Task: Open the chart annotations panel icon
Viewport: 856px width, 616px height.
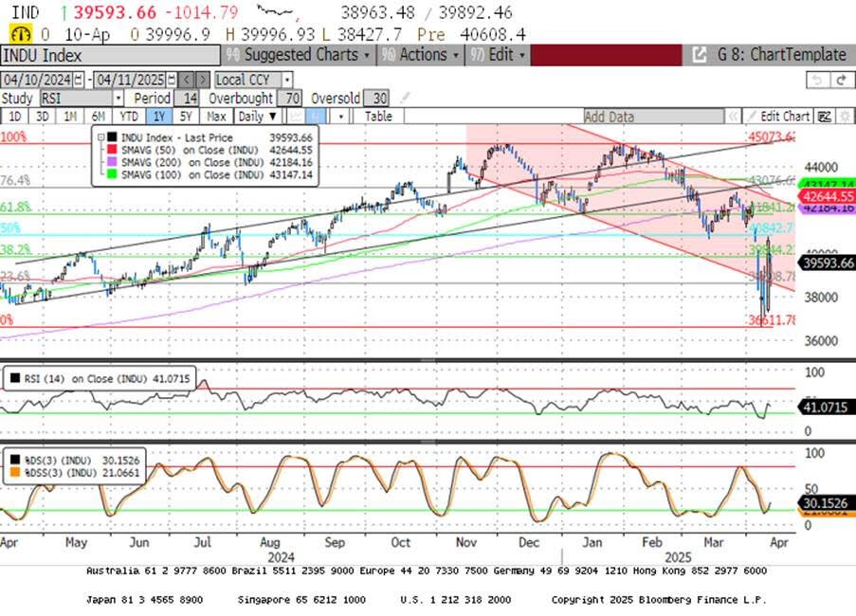Action: (x=825, y=117)
